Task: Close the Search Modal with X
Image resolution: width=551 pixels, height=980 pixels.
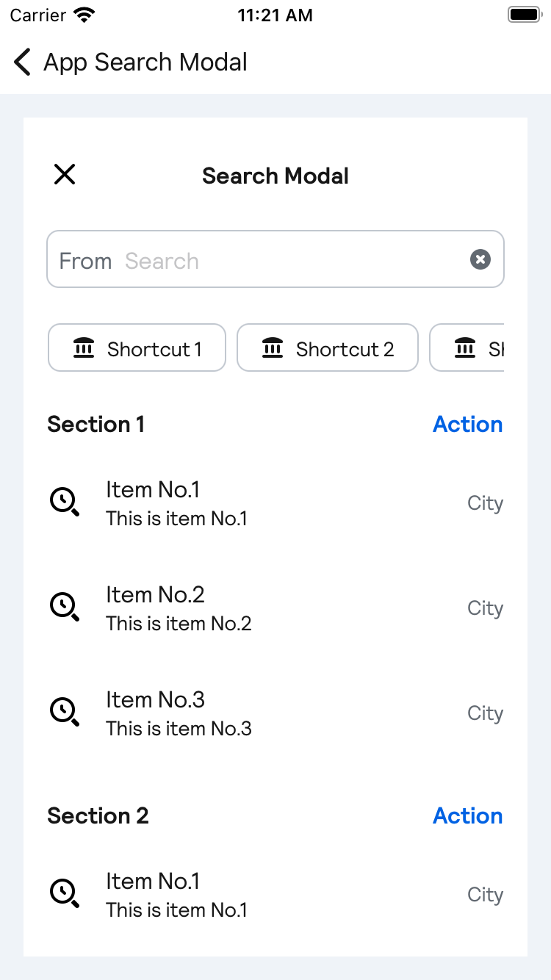Action: pyautogui.click(x=65, y=175)
